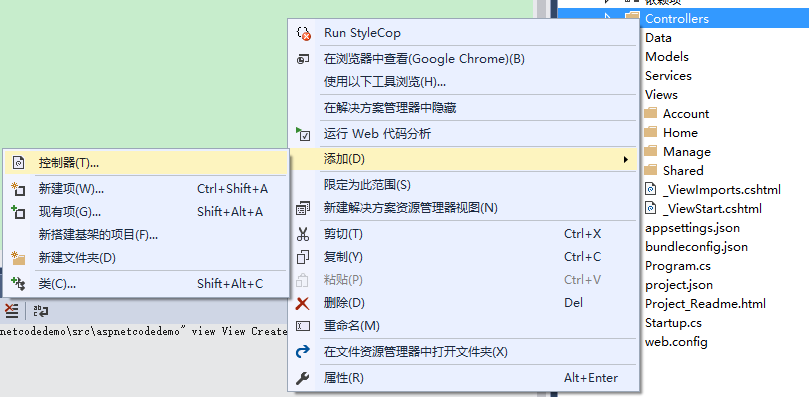Click the wrench properties icon
The height and width of the screenshot is (397, 809).
303,378
